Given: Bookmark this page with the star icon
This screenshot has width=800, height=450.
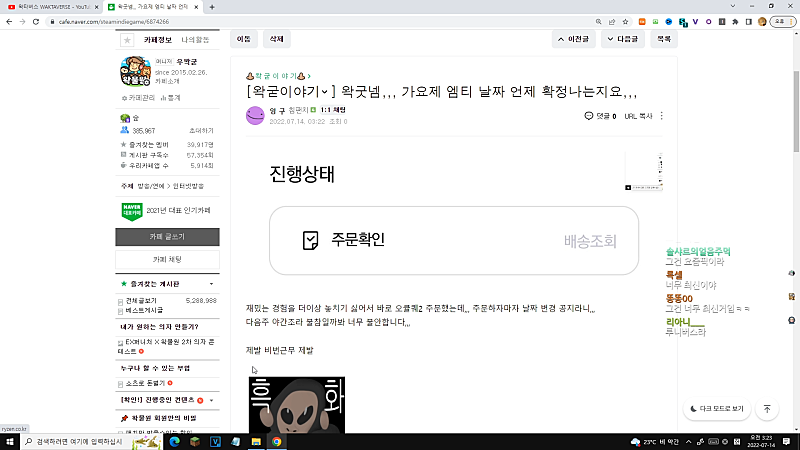Looking at the screenshot, I should pos(625,22).
